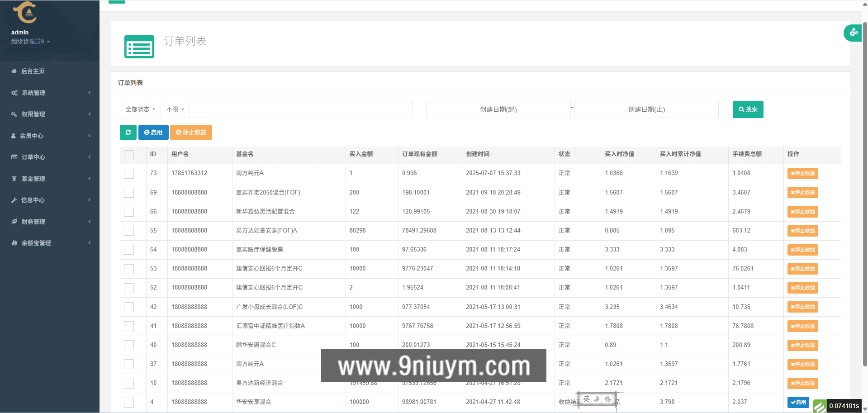The image size is (868, 413).
Task: Check the checkbox for order ID 73
Action: coord(129,173)
